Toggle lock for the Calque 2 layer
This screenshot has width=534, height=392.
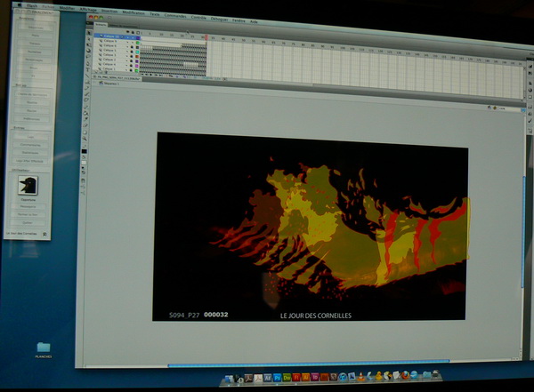tap(132, 61)
